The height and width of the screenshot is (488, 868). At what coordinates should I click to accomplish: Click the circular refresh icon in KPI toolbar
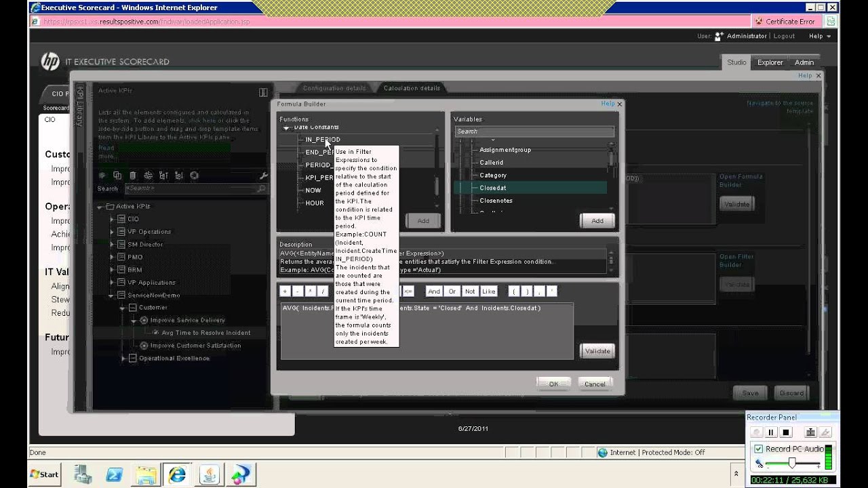(194, 176)
